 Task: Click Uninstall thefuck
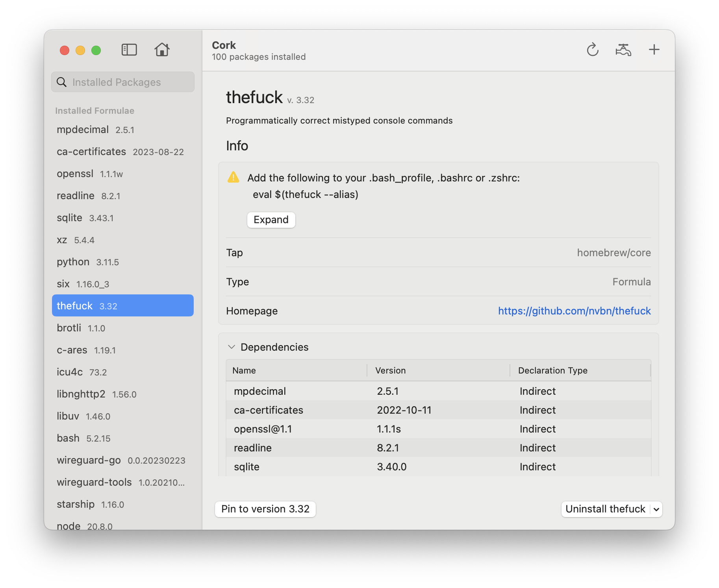(x=604, y=509)
